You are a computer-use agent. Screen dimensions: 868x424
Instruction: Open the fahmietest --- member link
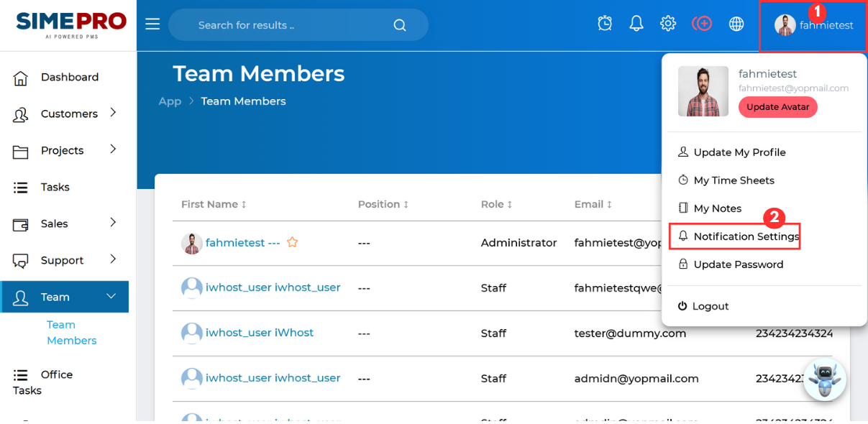[243, 243]
